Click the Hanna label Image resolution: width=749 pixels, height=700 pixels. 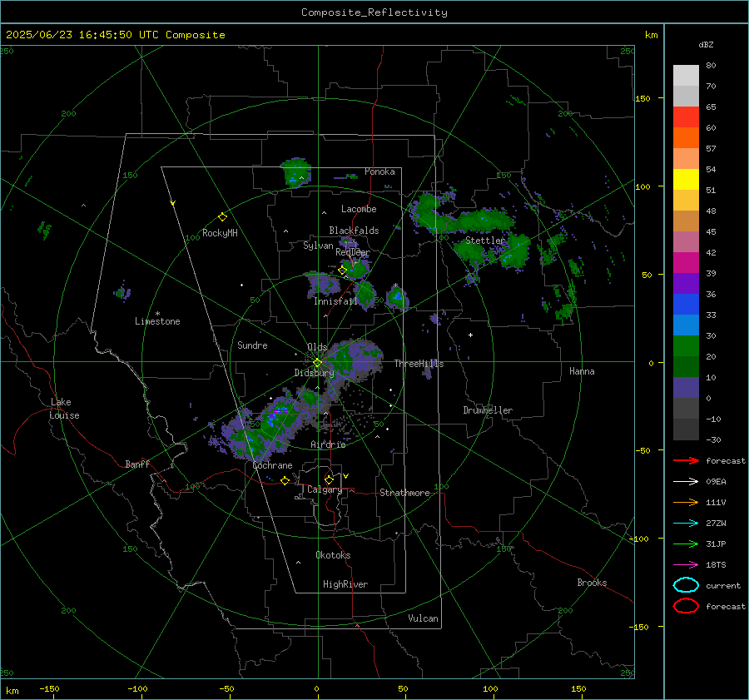tap(582, 371)
